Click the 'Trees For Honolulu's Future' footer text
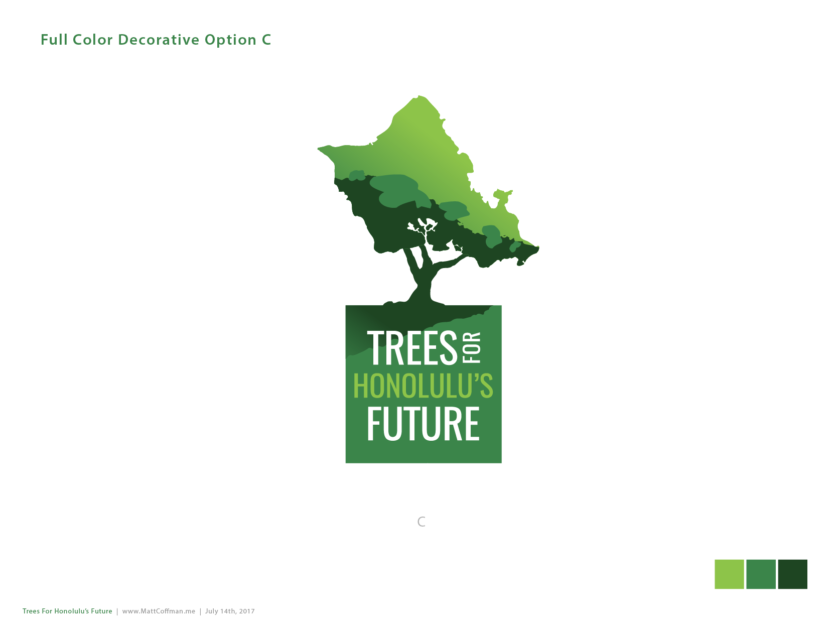840x630 pixels. click(x=67, y=611)
